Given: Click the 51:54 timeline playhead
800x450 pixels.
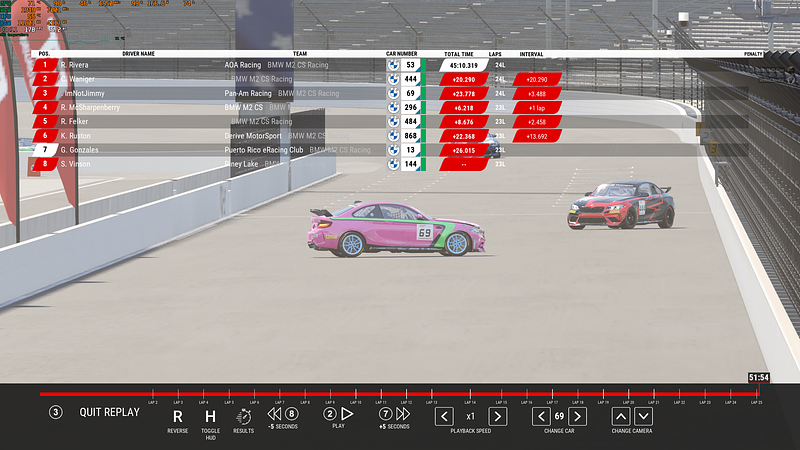Looking at the screenshot, I should pos(759,378).
